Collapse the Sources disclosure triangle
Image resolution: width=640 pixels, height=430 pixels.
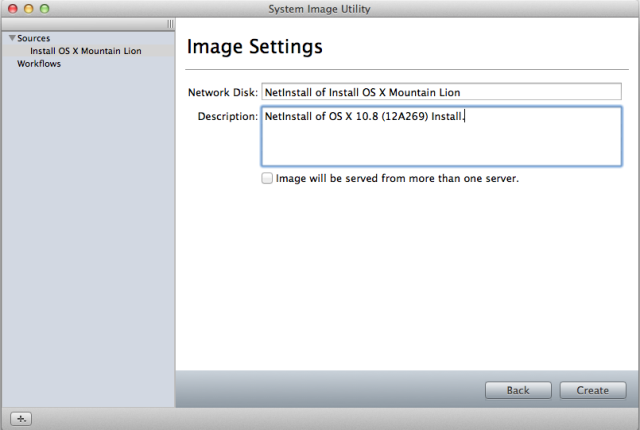(12, 38)
